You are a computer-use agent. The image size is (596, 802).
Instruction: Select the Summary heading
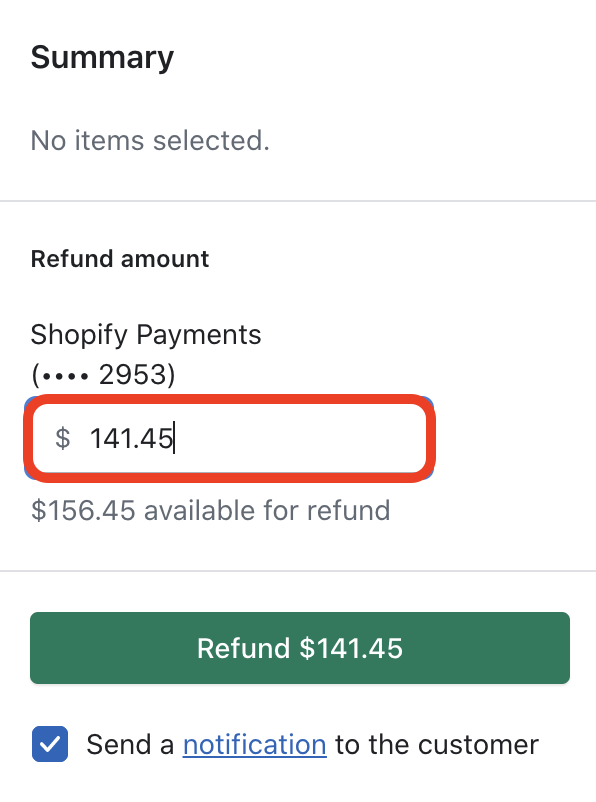[x=102, y=57]
